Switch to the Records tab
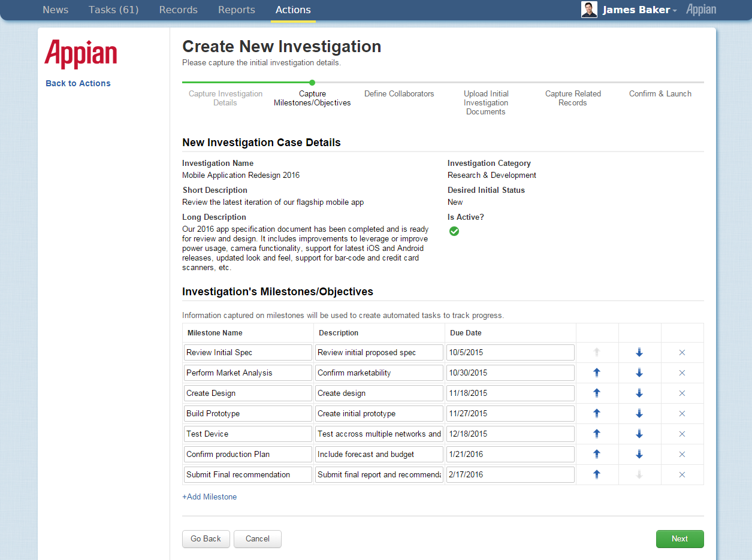Viewport: 752px width, 560px height. coord(178,10)
